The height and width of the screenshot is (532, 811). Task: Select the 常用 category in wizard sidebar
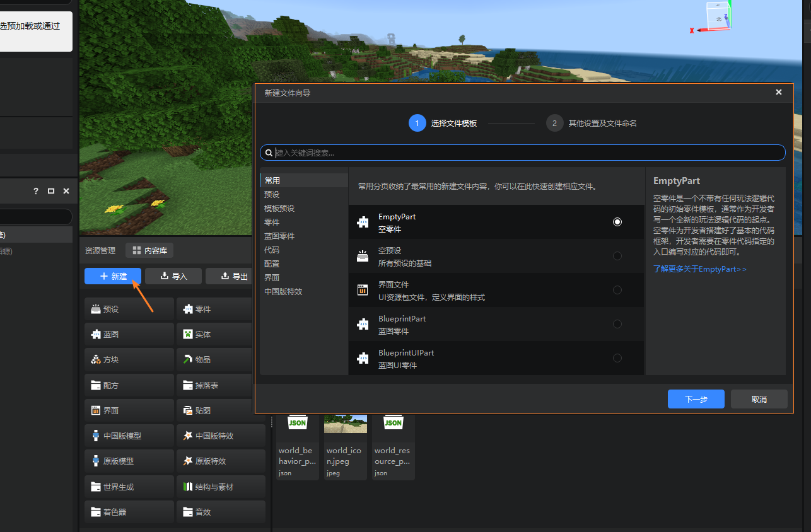pos(303,180)
